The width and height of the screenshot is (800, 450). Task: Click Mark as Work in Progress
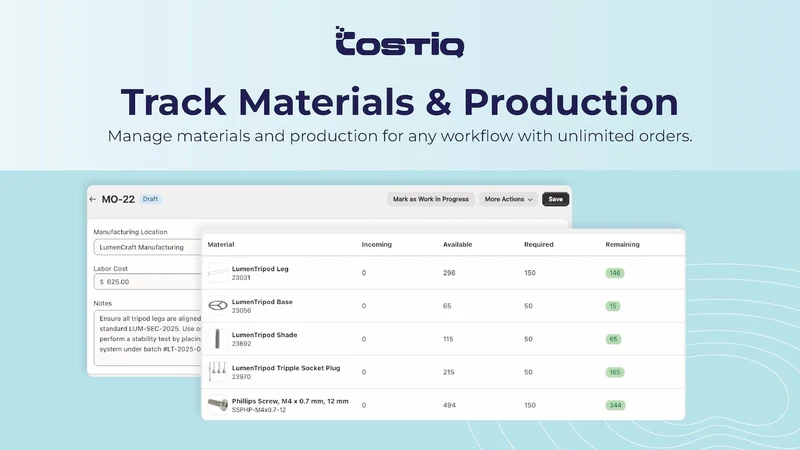(431, 199)
